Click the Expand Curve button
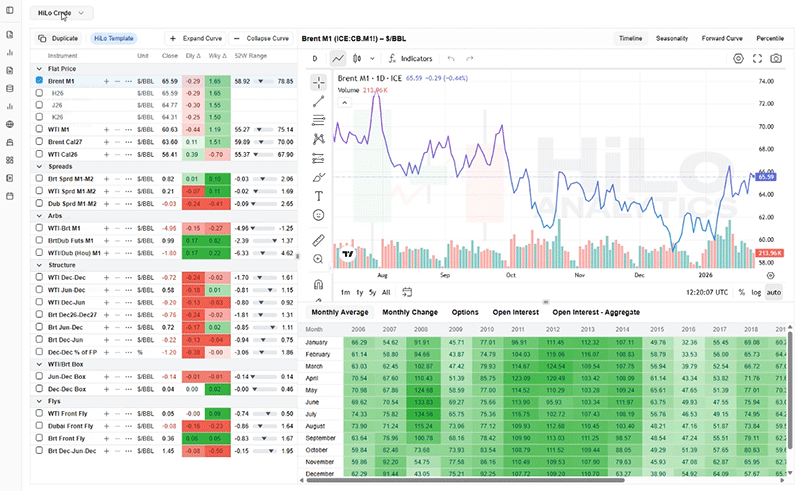 196,38
